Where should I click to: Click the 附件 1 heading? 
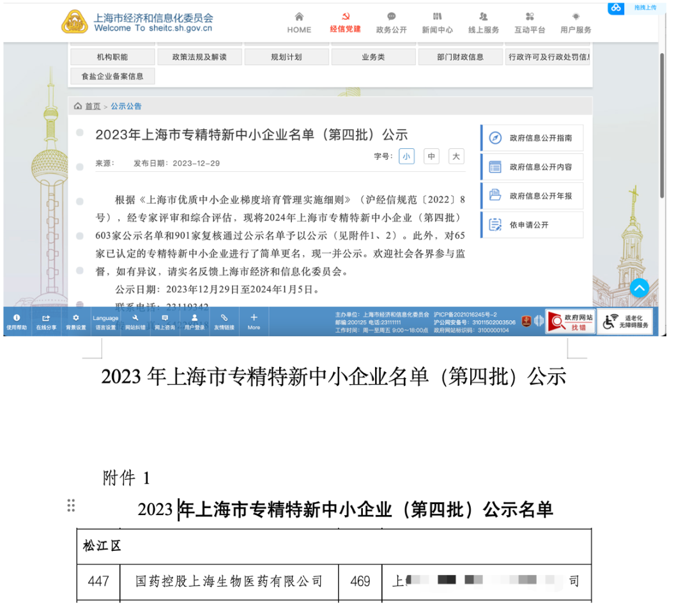[126, 478]
